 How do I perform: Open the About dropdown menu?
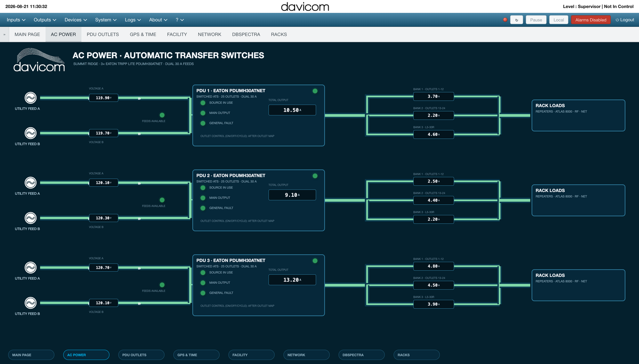(158, 20)
